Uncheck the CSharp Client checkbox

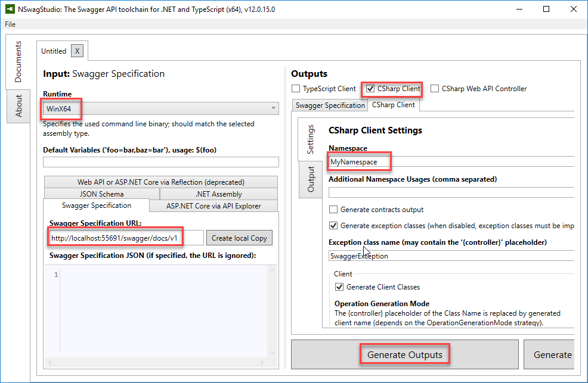(x=370, y=89)
